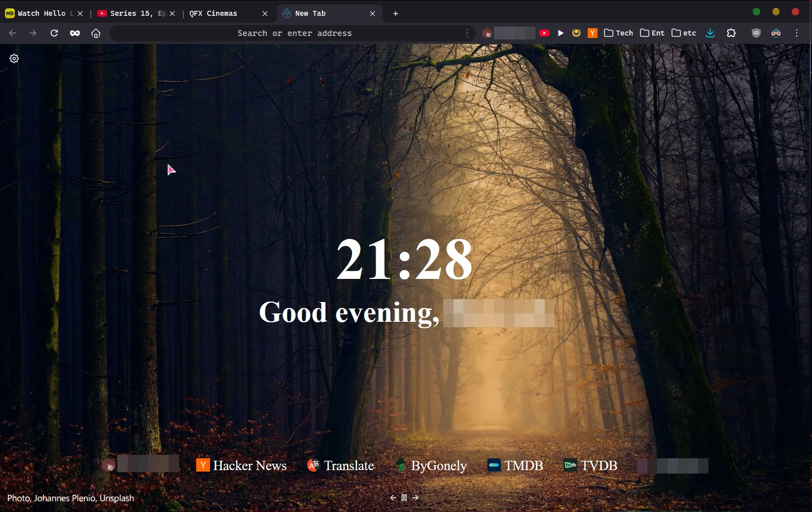The width and height of the screenshot is (812, 512).
Task: Pause the wallpaper slideshow
Action: (404, 498)
